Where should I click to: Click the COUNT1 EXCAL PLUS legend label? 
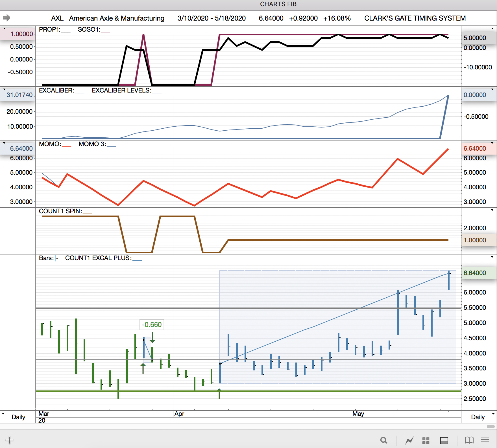pyautogui.click(x=98, y=258)
